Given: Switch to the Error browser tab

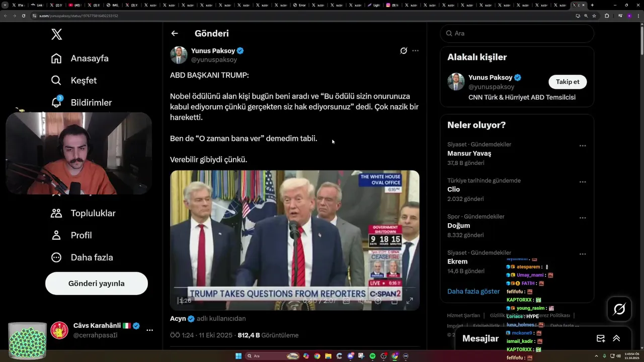Looking at the screenshot, I should pos(300,5).
